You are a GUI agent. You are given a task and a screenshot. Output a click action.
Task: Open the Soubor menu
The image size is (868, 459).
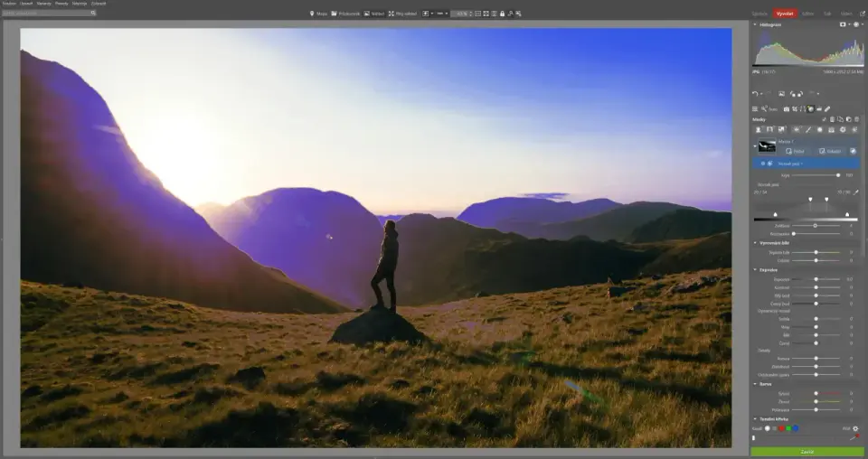[8, 4]
